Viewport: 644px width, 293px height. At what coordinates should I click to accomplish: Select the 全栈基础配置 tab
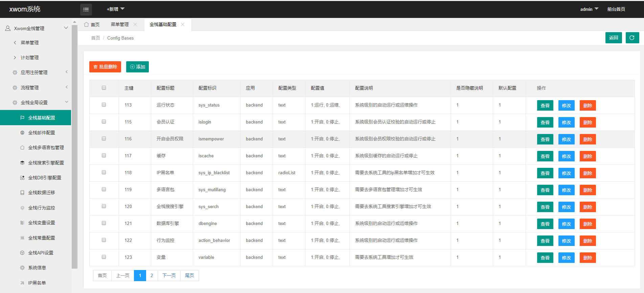[163, 24]
